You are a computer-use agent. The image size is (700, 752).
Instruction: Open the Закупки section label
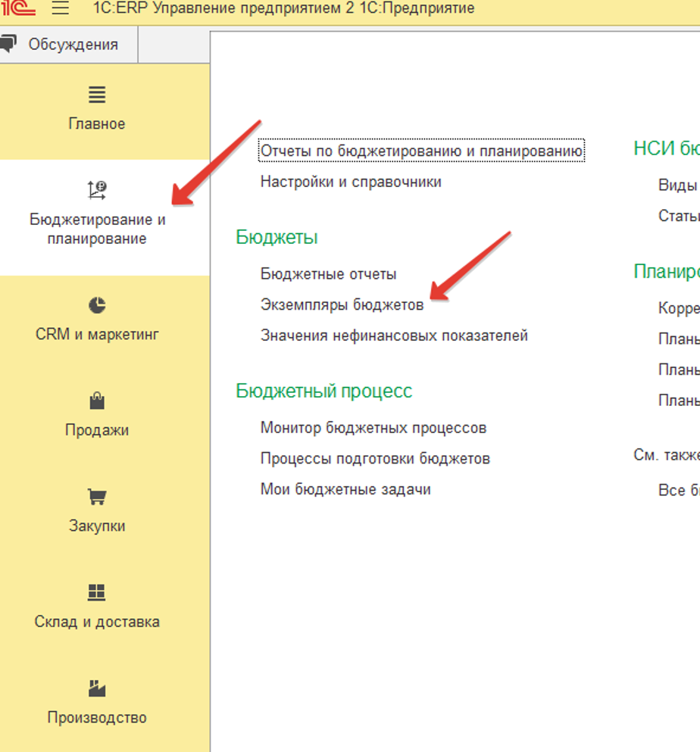click(x=97, y=526)
